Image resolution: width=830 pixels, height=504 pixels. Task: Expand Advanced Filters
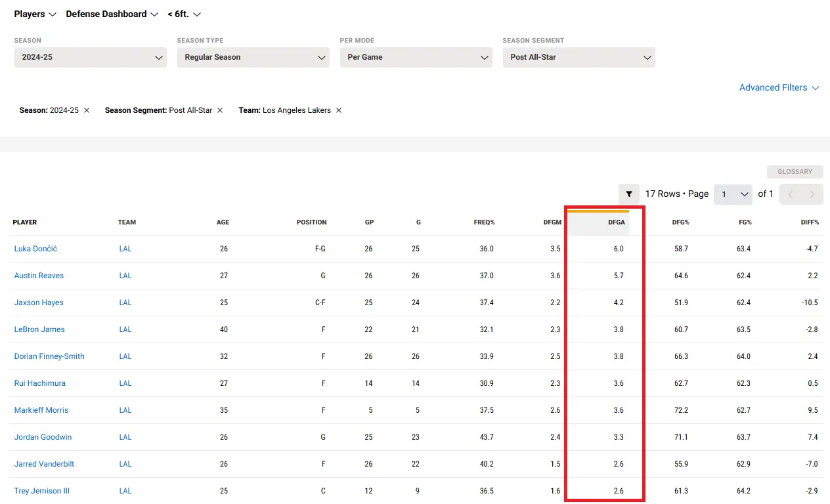click(779, 87)
